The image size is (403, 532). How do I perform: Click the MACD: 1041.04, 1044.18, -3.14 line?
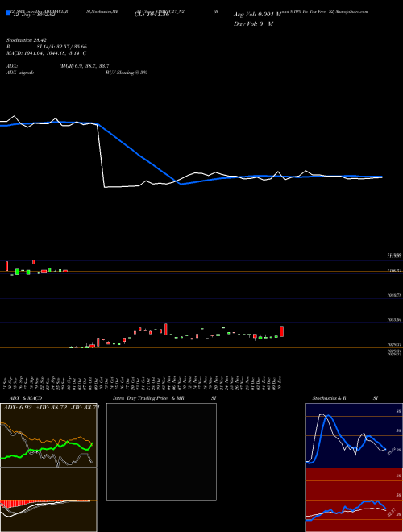tap(46, 53)
